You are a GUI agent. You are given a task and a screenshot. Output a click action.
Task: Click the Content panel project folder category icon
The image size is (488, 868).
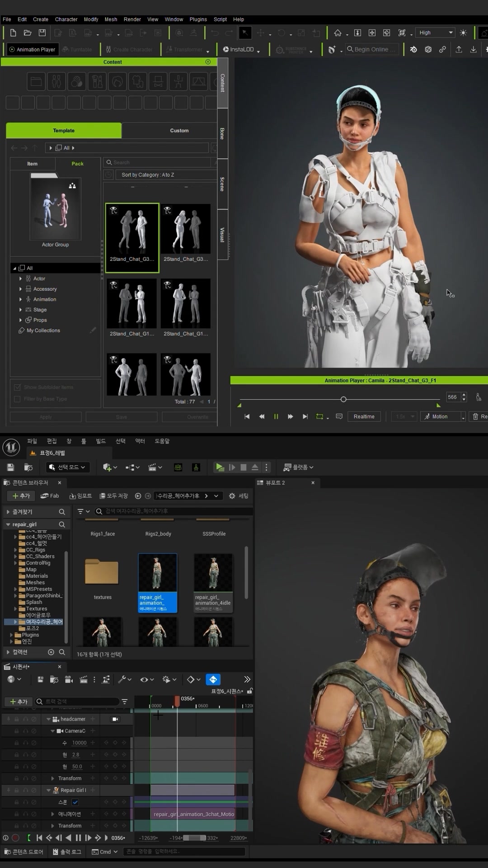point(36,82)
